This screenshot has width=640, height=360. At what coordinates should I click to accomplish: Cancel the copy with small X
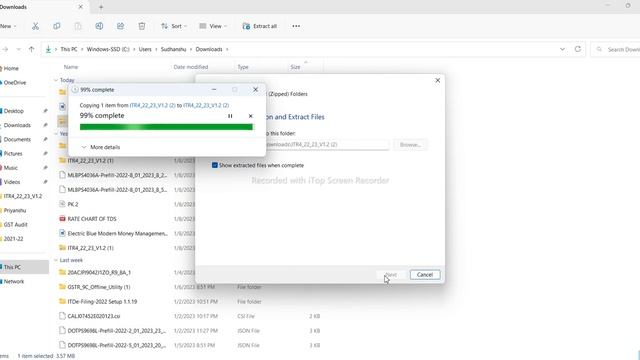pos(251,116)
